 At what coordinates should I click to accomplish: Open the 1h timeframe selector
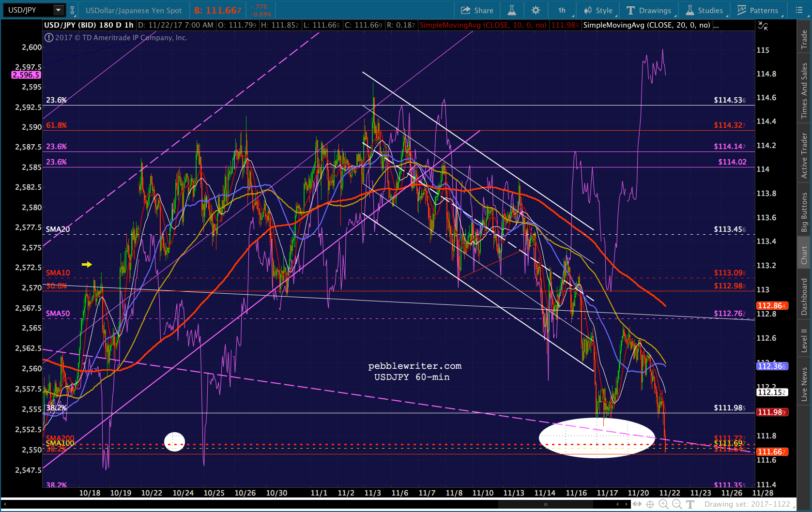pyautogui.click(x=562, y=10)
